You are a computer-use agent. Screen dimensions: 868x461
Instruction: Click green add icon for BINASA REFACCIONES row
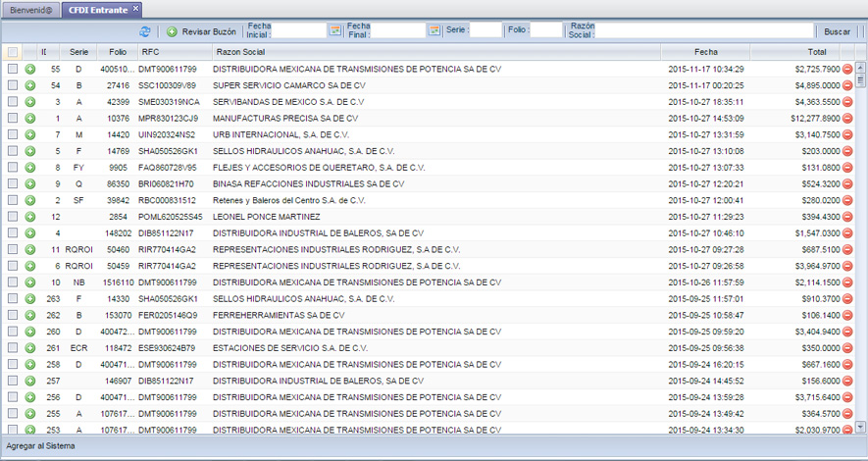(x=29, y=183)
